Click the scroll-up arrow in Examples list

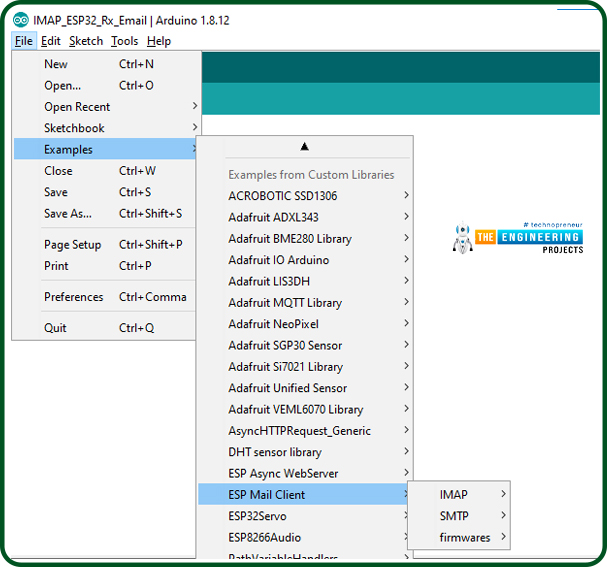click(305, 146)
